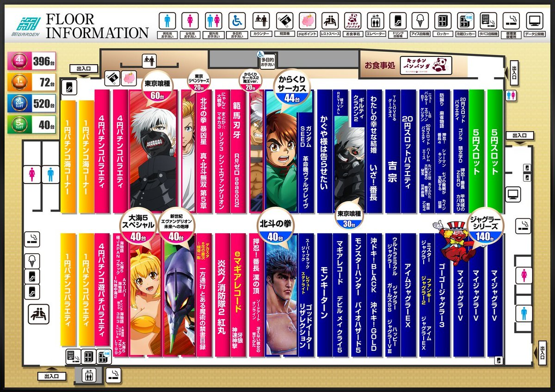The width and height of the screenshot is (555, 392).
Task: Select the エレベーター legend icon
Action: point(376,20)
